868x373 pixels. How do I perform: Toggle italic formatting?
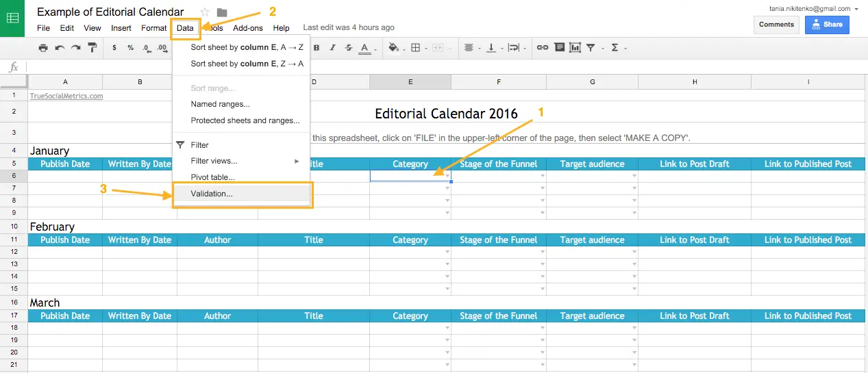333,48
